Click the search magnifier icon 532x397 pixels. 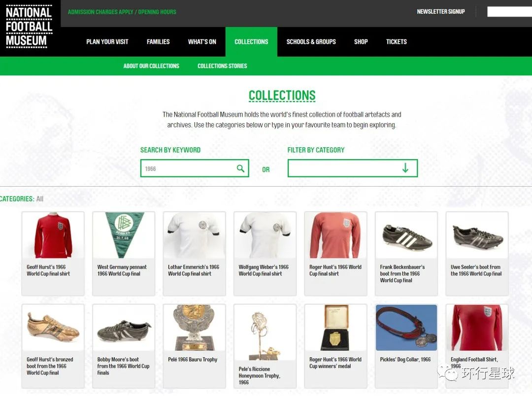[240, 168]
